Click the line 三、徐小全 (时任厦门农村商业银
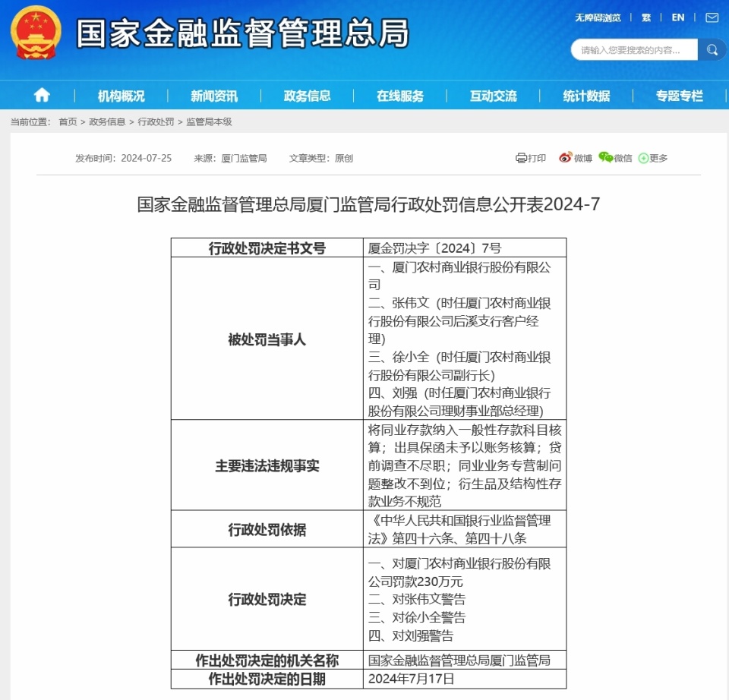Screen dimensions: 729x700 pyautogui.click(x=459, y=357)
